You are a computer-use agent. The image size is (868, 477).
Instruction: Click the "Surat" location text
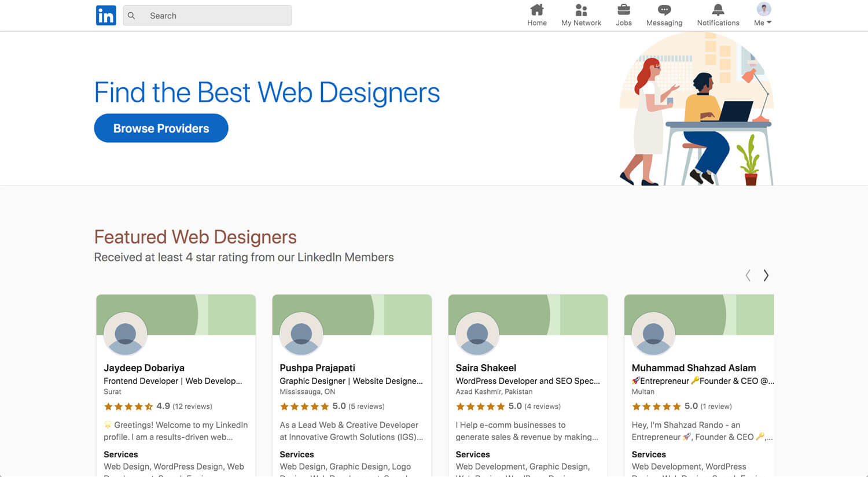[112, 392]
